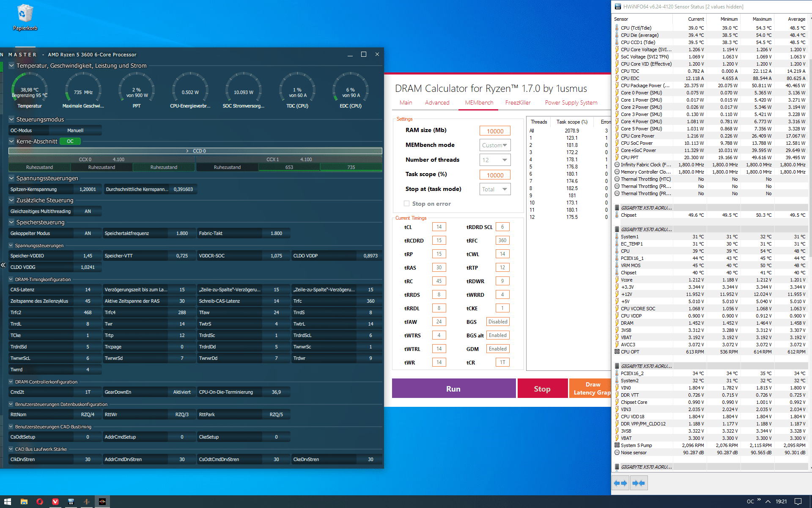812x508 pixels.
Task: Click the first GIGABYTE X570 AORU chip icon
Action: (x=617, y=208)
